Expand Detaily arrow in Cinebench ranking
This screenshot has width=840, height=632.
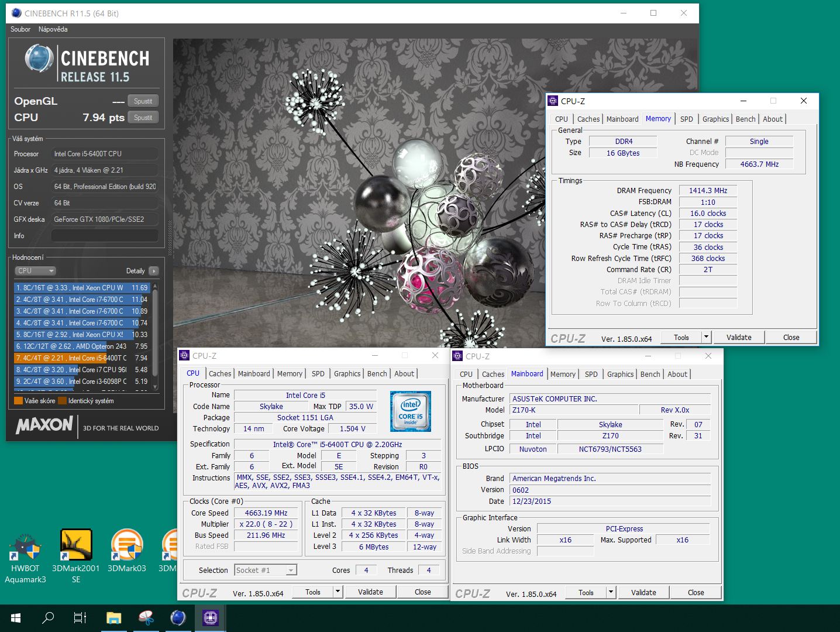154,271
